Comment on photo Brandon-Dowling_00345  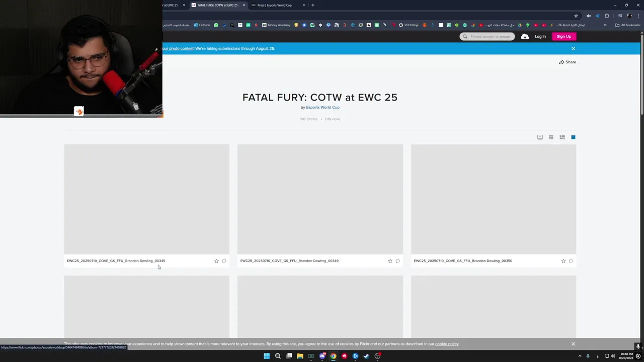pos(224,261)
